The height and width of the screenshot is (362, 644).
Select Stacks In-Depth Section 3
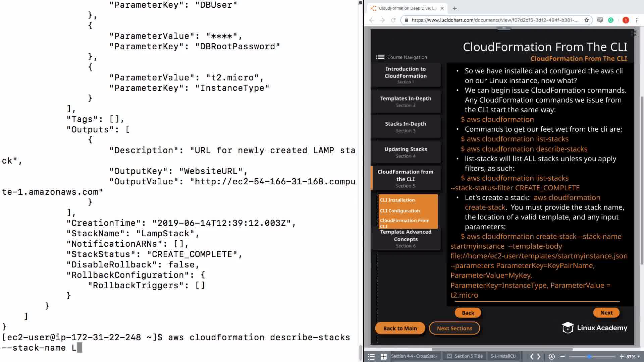pyautogui.click(x=406, y=127)
